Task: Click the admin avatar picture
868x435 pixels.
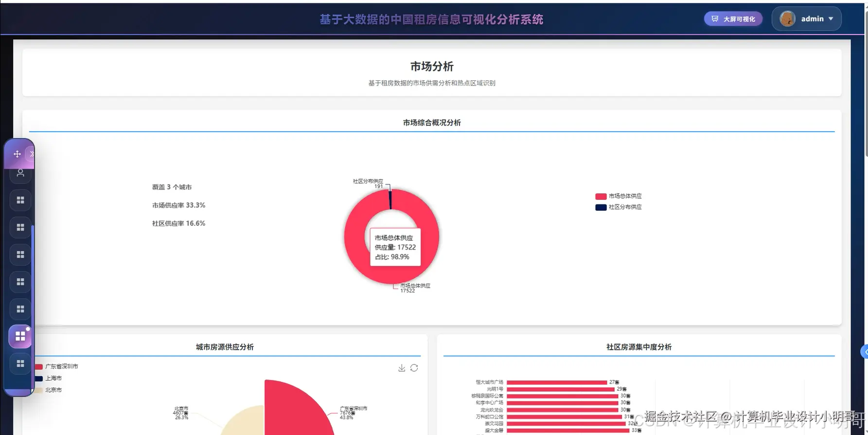Action: tap(787, 19)
